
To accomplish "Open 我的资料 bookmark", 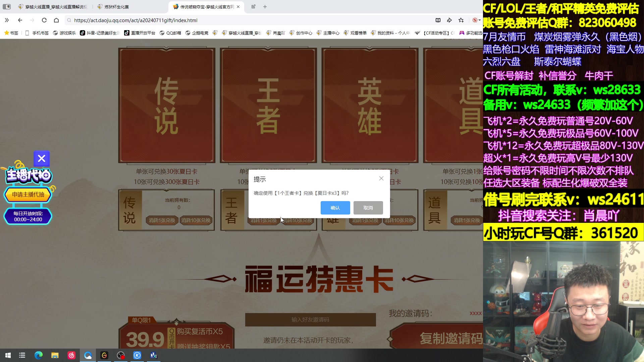I will pyautogui.click(x=390, y=33).
